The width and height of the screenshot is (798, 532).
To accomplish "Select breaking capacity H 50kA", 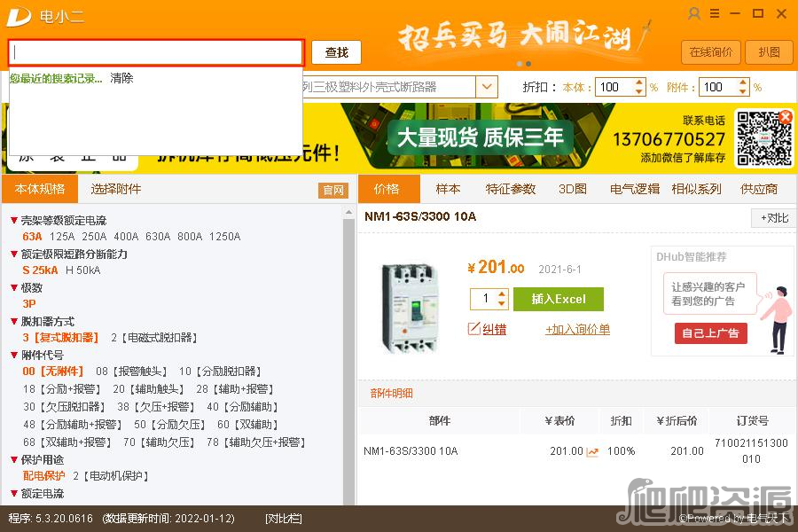I will click(x=83, y=270).
